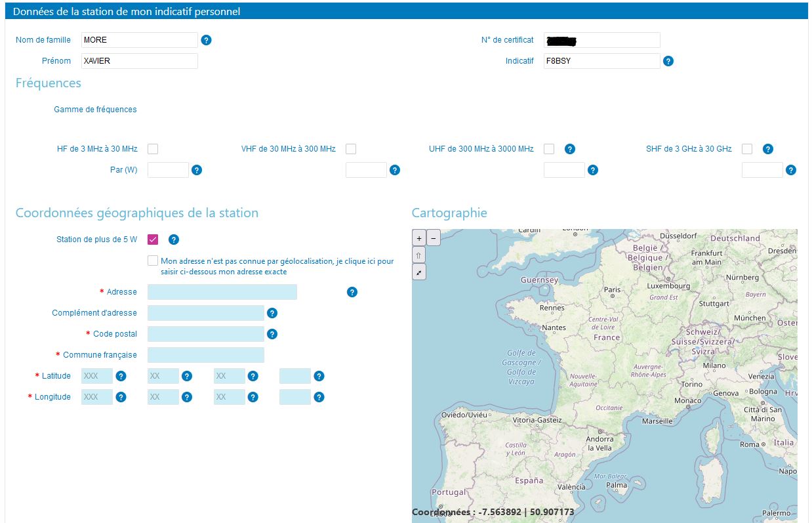Click help icon after fourth Latitude field

point(319,376)
